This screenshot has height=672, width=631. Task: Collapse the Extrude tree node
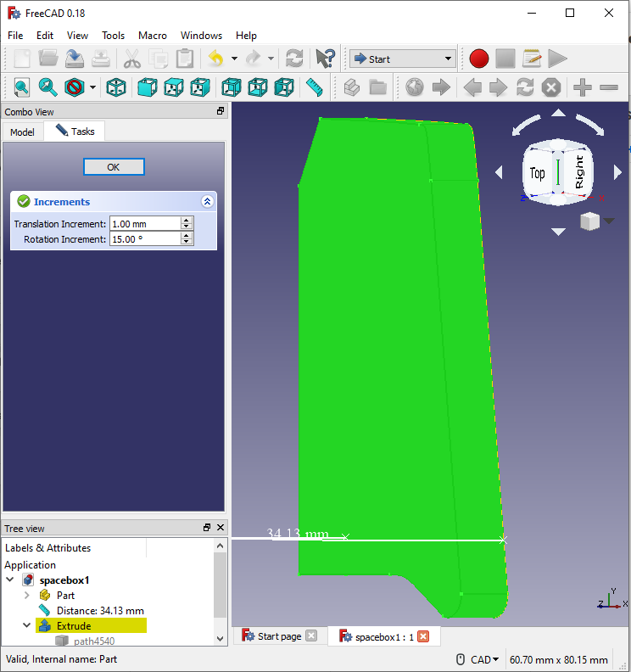(x=26, y=625)
